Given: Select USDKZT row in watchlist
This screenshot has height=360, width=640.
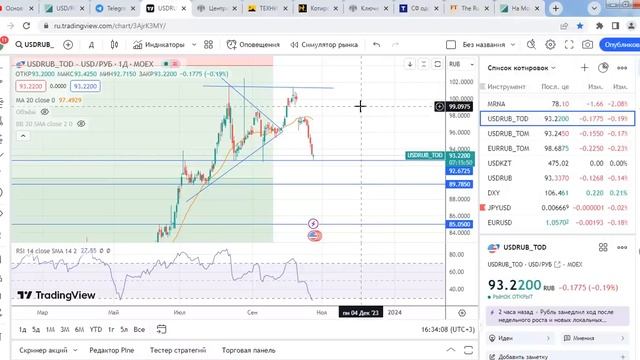Looking at the screenshot, I should click(x=557, y=163).
